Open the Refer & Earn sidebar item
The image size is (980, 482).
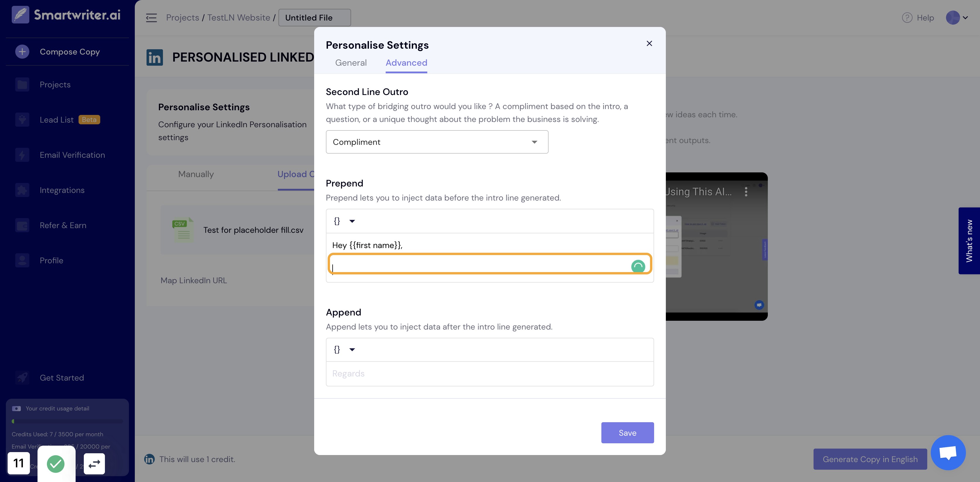63,225
